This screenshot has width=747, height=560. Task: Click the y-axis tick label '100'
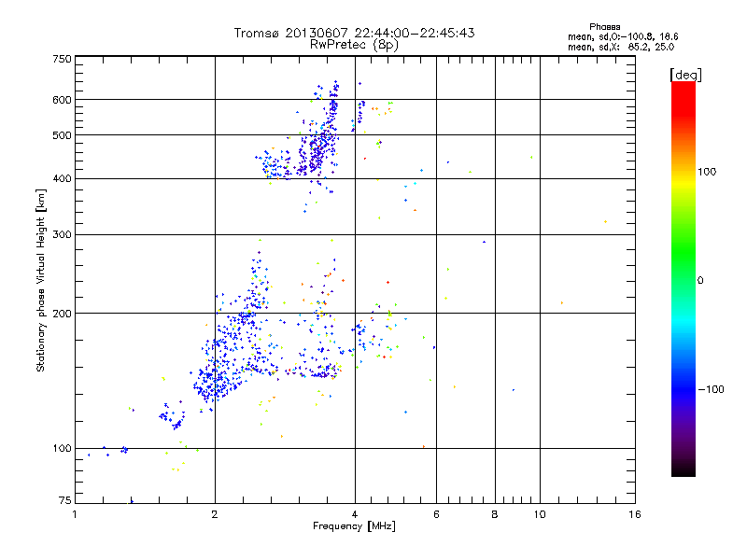62,448
